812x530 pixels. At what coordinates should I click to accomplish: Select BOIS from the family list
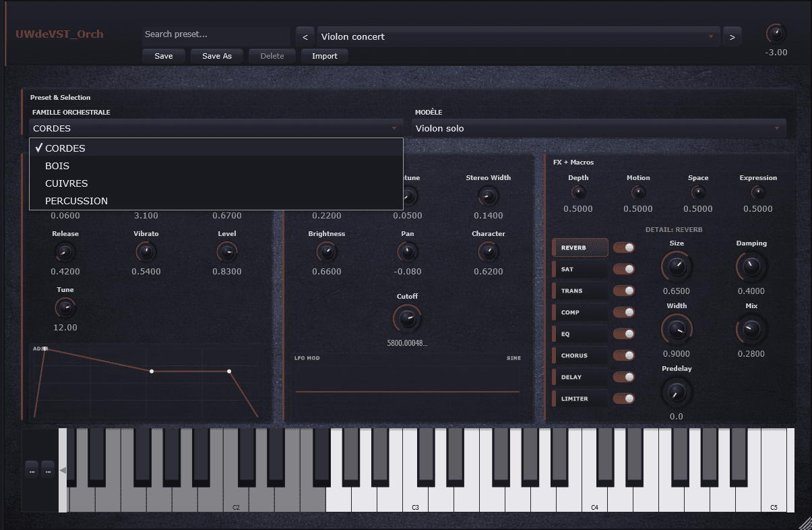pos(57,166)
